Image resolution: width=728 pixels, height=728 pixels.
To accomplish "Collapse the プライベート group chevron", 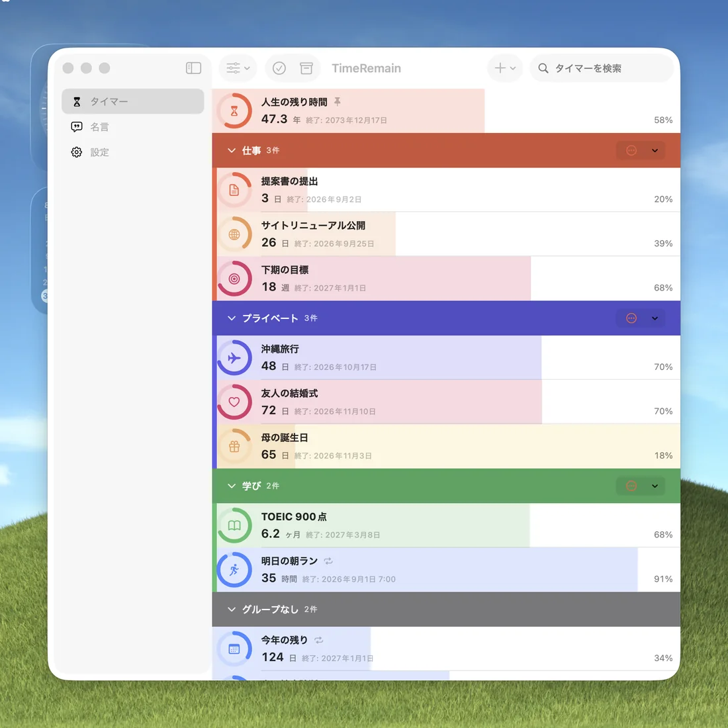I will coord(232,318).
